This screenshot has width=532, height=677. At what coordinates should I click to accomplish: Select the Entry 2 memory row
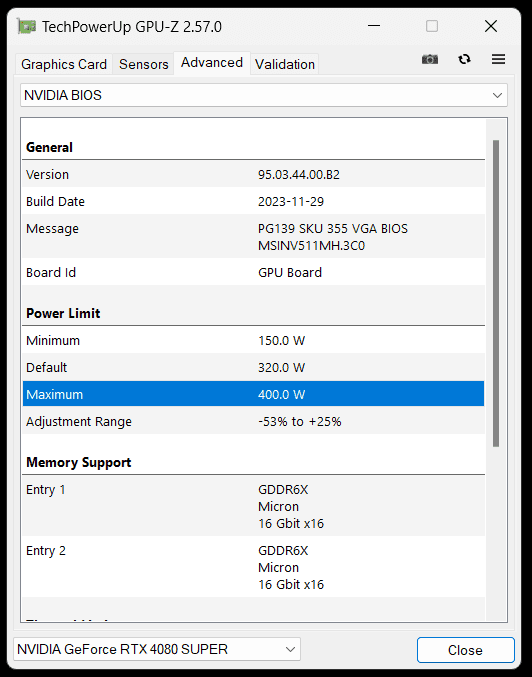click(253, 567)
